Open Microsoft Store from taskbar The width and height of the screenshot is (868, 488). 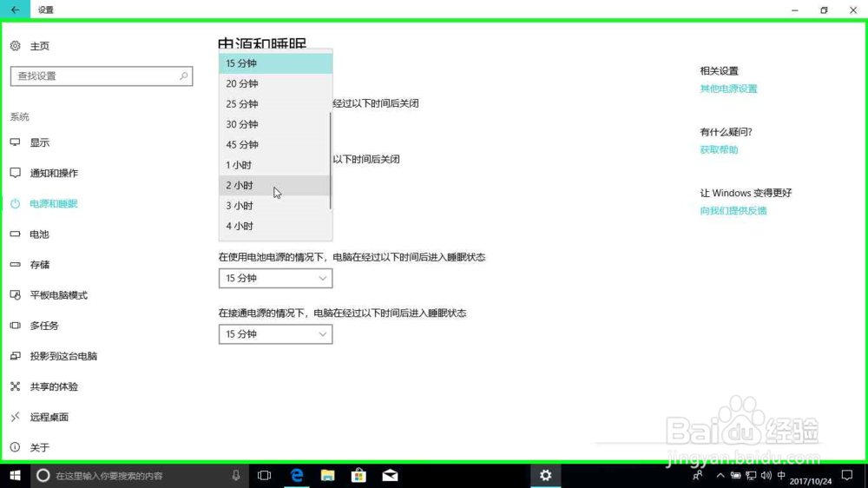358,476
